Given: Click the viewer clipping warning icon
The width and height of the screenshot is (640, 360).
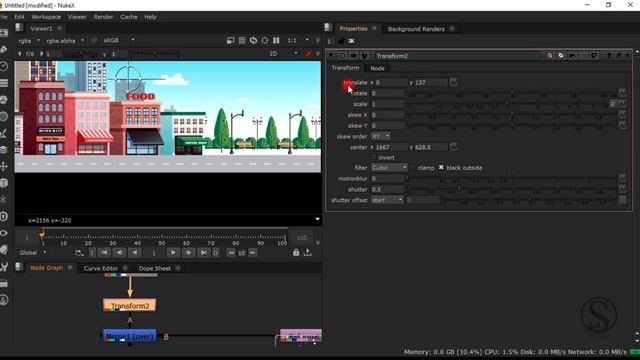Looking at the screenshot, I should click(231, 40).
